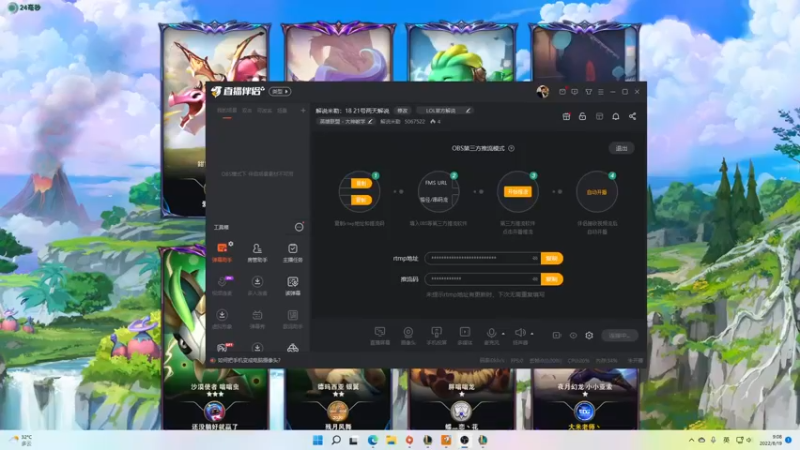Click the orange 开始推流 step-three button
The height and width of the screenshot is (450, 800).
[x=517, y=192]
